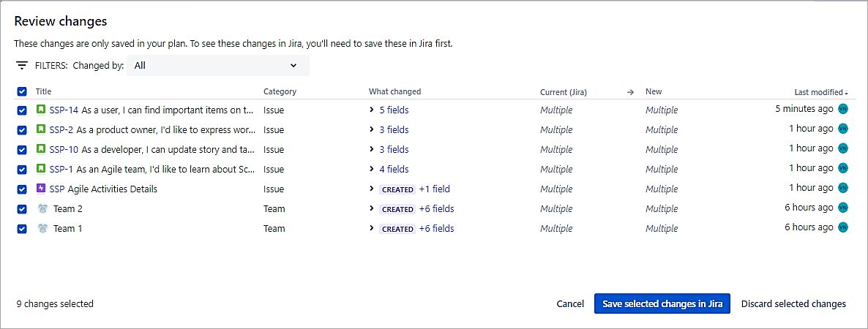The height and width of the screenshot is (329, 868).
Task: Toggle the select-all checkbox in header
Action: (21, 91)
